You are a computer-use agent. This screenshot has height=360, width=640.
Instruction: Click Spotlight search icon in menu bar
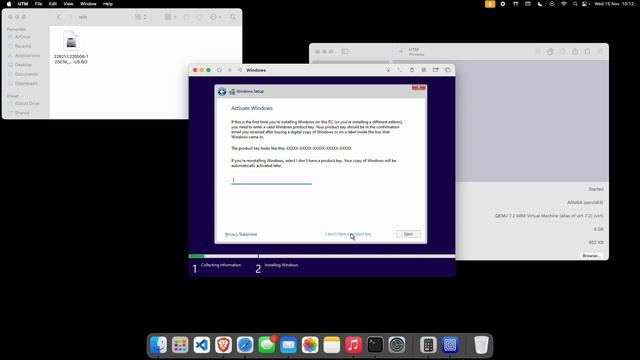click(x=575, y=4)
